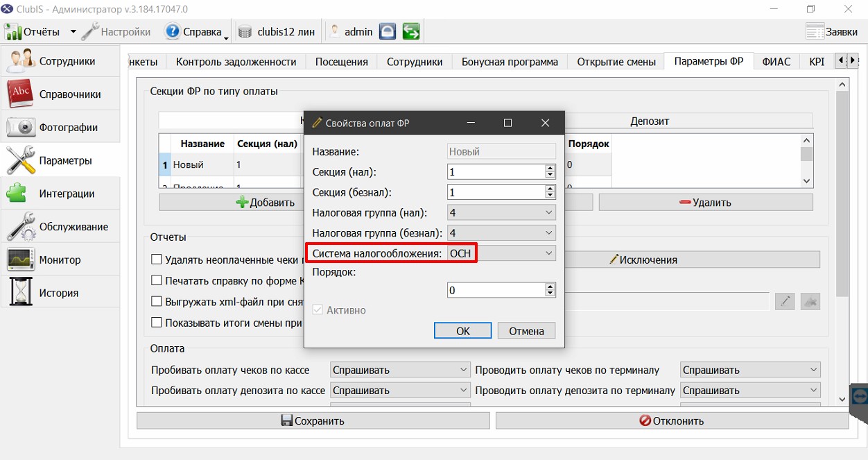Select the Сотрудники tab in tab strip

[415, 62]
